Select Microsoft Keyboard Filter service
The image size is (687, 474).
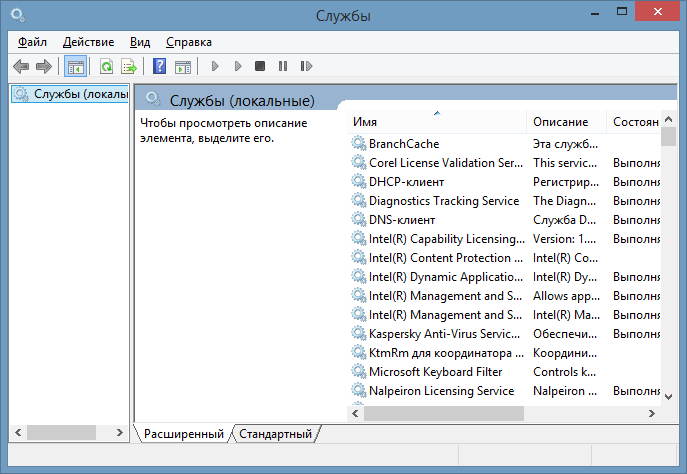tap(505, 372)
